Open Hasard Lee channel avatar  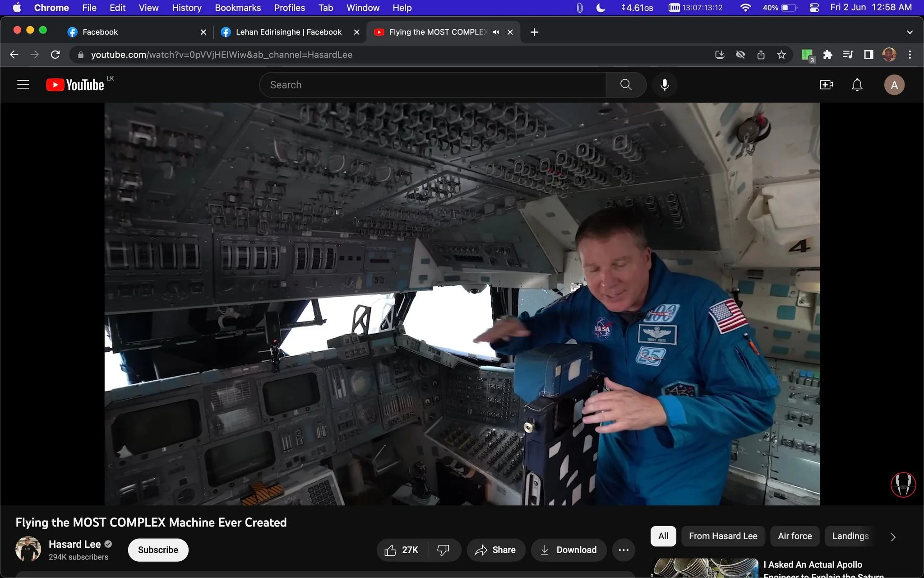coord(28,549)
